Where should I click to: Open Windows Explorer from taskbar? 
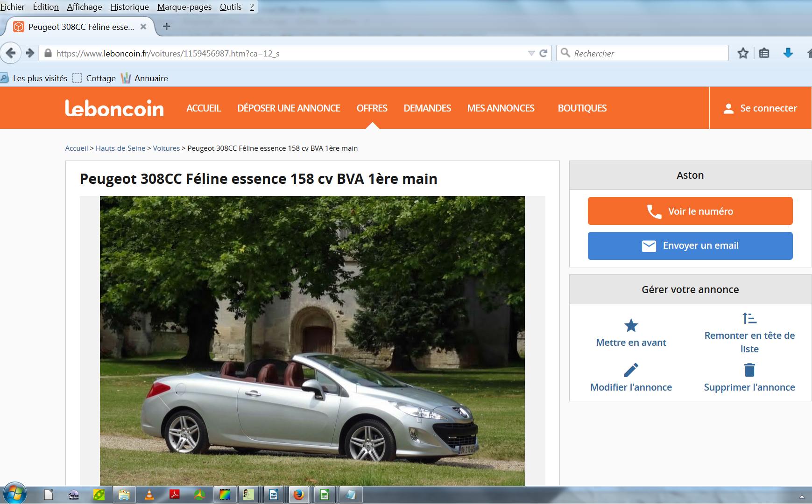[124, 495]
